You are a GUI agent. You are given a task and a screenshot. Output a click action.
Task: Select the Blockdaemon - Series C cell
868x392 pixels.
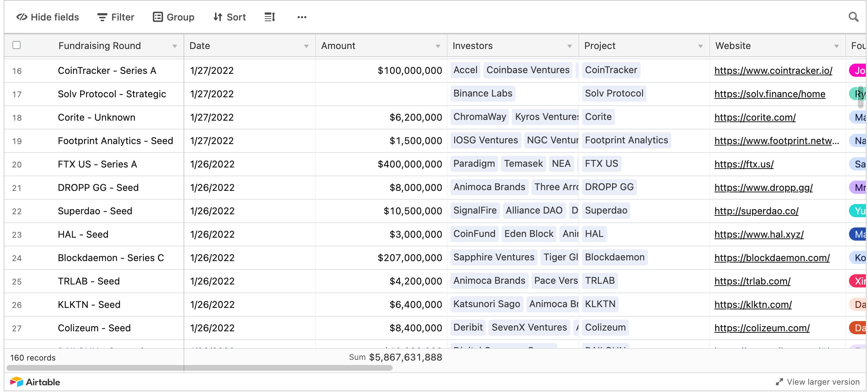111,258
